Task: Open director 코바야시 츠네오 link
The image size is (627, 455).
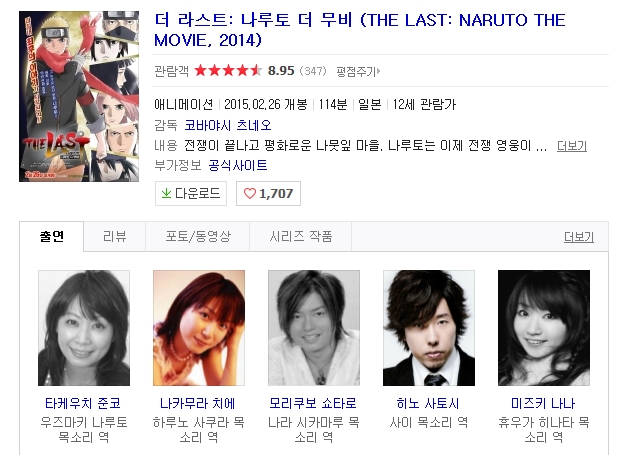Action: tap(228, 125)
